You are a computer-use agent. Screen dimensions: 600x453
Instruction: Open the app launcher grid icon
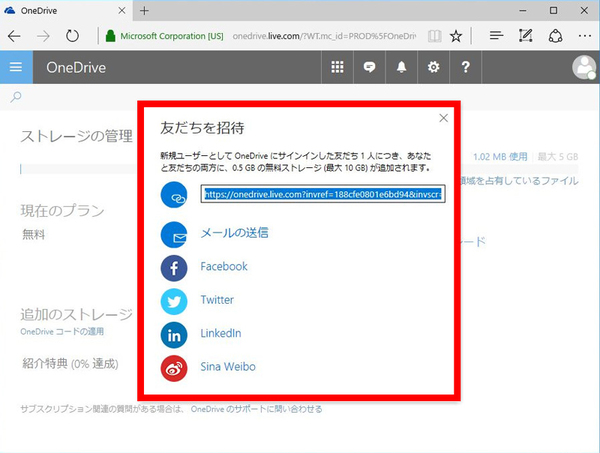(x=337, y=67)
